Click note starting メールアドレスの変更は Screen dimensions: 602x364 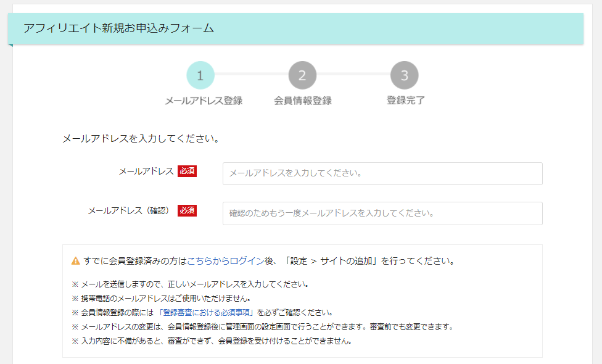pyautogui.click(x=263, y=327)
